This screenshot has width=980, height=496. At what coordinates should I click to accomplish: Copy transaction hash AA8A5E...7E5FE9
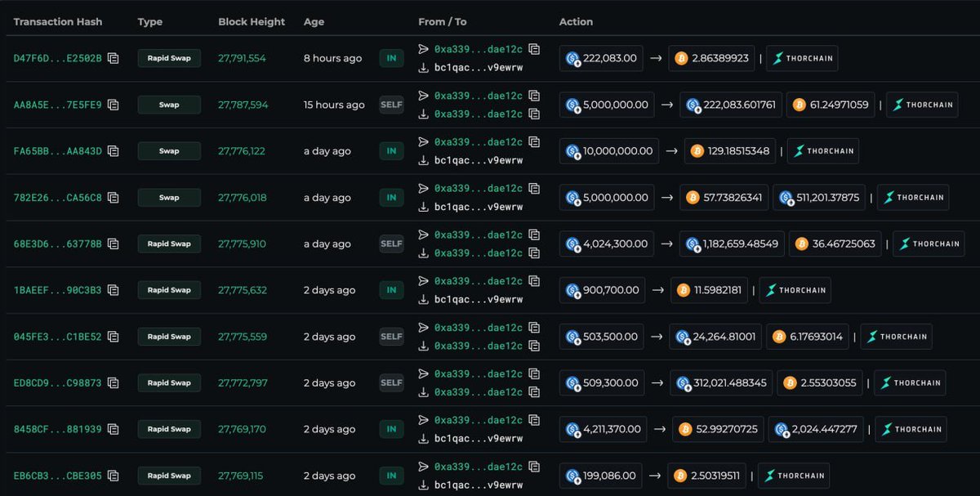click(x=114, y=105)
